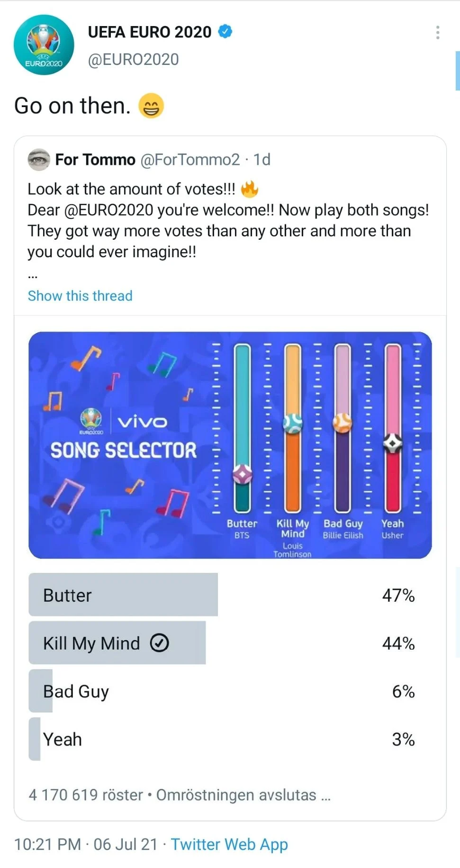
Task: Click the grinning emoji after Go on then
Action: tap(151, 106)
